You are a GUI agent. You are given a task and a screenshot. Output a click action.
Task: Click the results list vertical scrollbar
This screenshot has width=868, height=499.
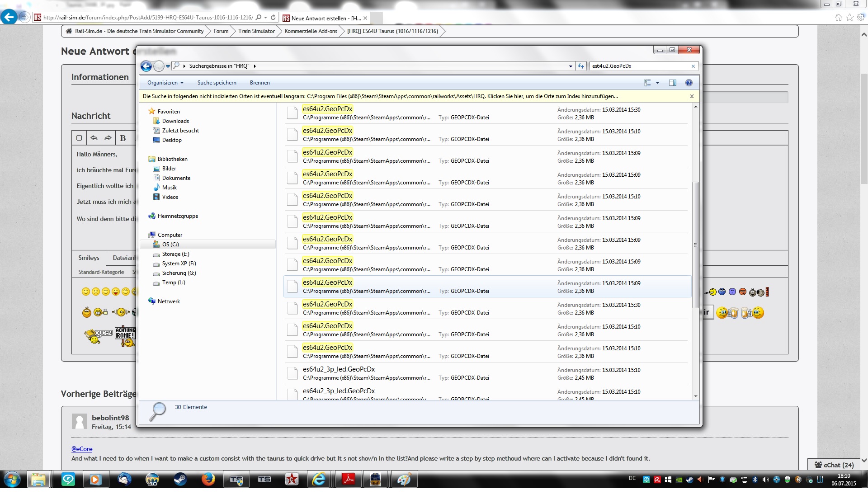[x=695, y=244]
